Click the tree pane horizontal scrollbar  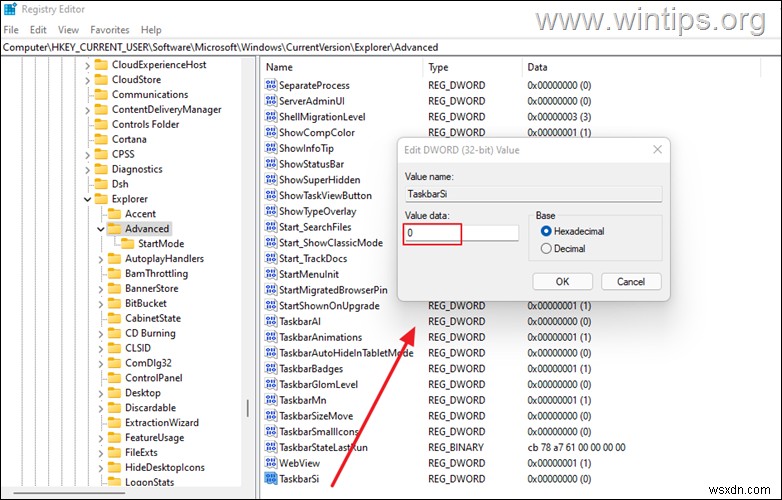click(69, 494)
